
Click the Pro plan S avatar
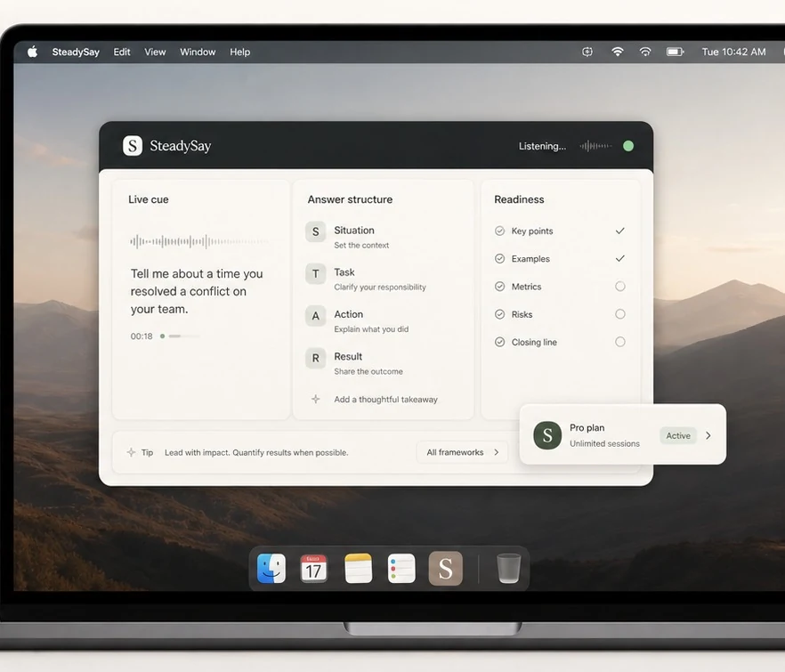coord(547,435)
